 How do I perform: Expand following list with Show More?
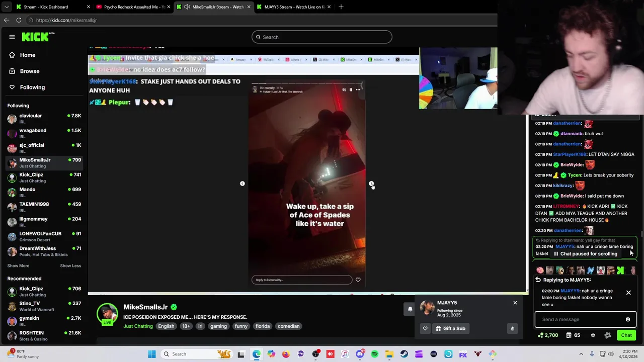click(18, 266)
